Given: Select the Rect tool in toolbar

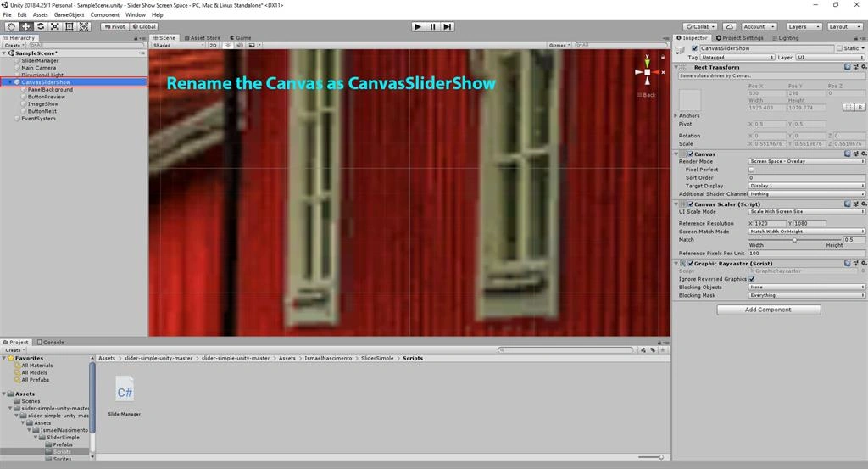Looking at the screenshot, I should [70, 26].
